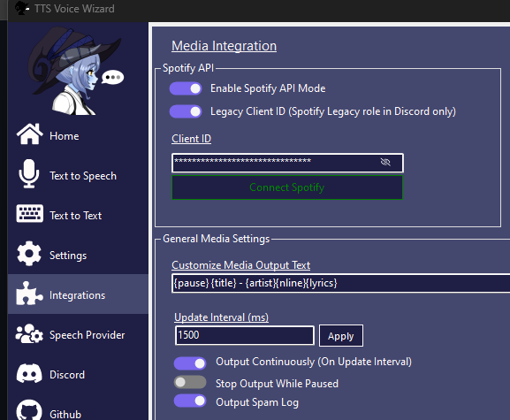Click the Connect Spotify button
The width and height of the screenshot is (510, 420).
click(287, 187)
